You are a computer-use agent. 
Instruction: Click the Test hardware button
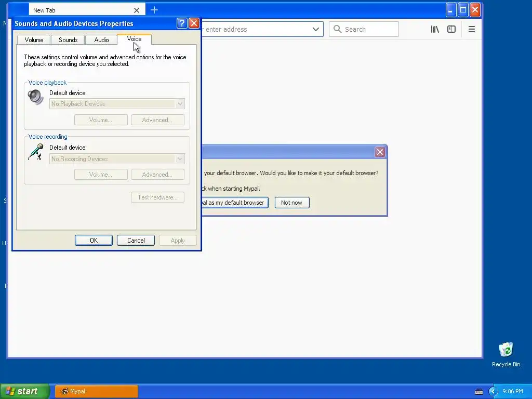pos(157,197)
